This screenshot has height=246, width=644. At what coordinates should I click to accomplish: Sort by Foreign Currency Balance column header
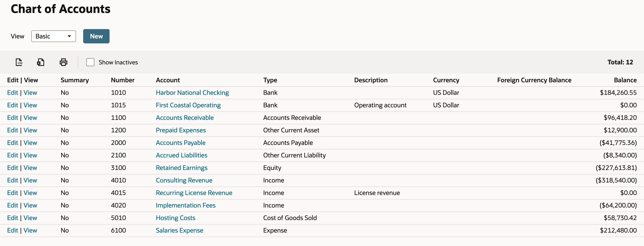click(534, 80)
